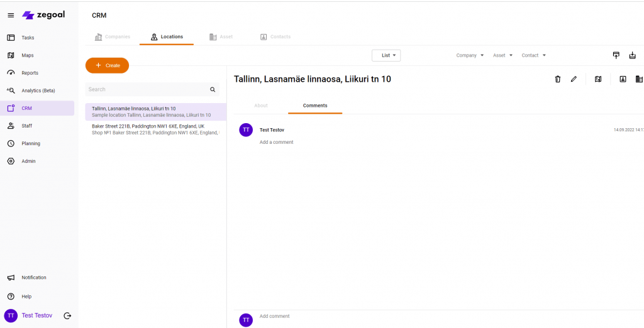Edit the location using the pencil icon
644x328 pixels.
pyautogui.click(x=574, y=79)
